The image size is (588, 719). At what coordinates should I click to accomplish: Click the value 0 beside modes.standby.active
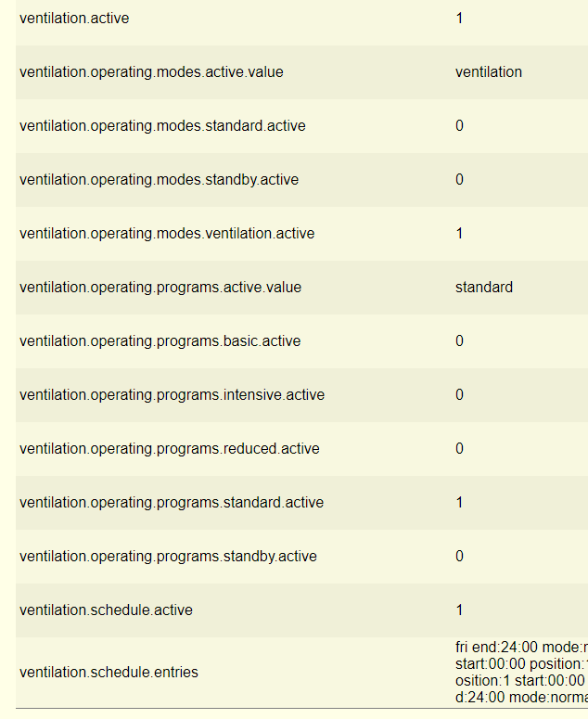click(x=459, y=180)
